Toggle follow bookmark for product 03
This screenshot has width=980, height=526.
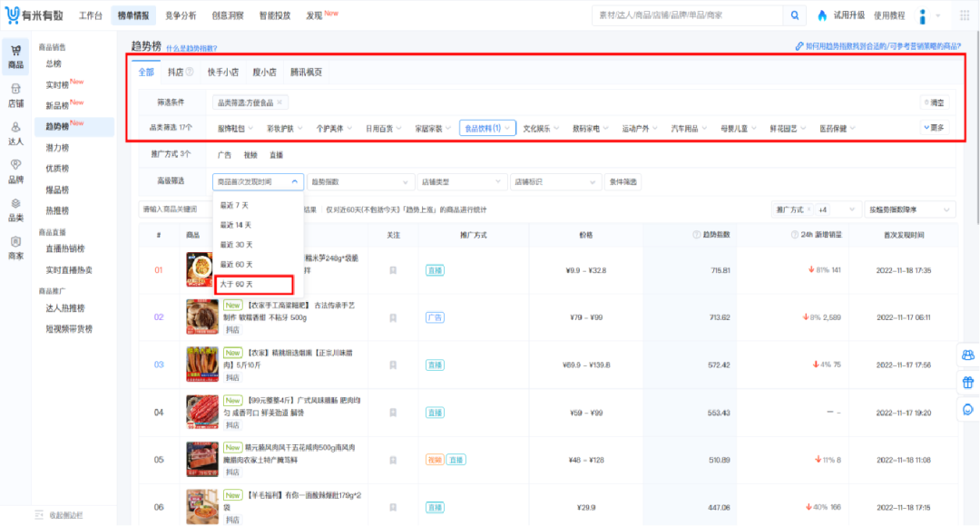point(393,365)
